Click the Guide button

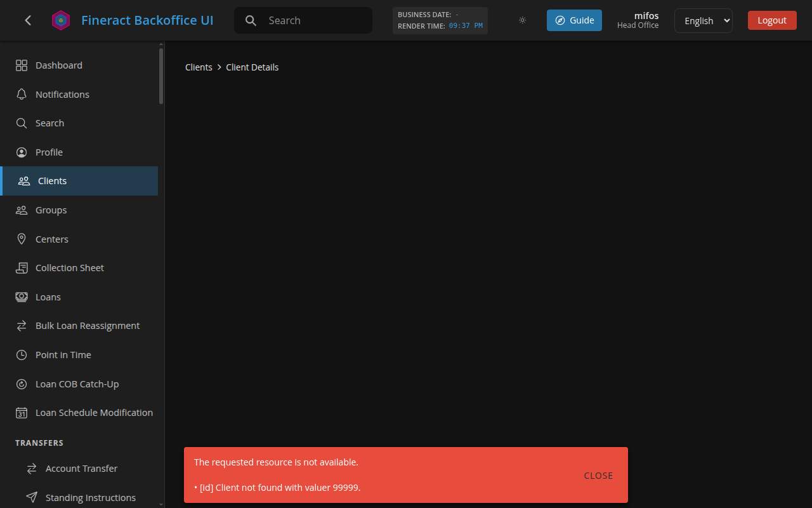pyautogui.click(x=574, y=20)
